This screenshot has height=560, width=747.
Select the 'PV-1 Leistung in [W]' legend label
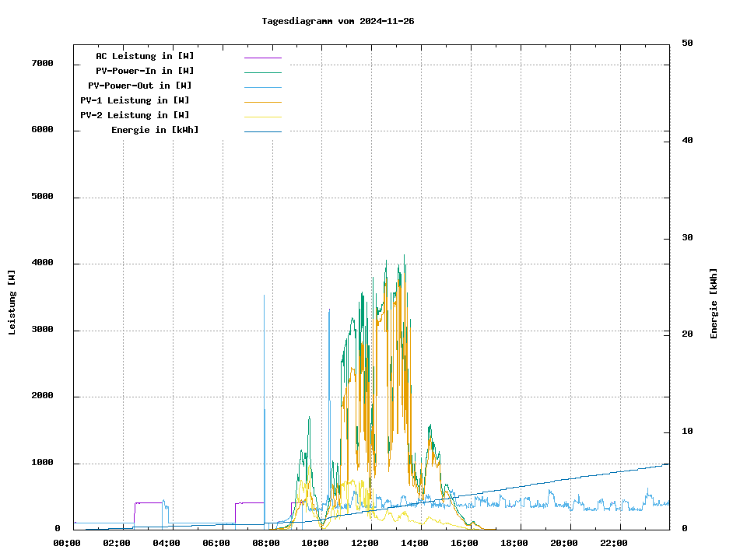tap(135, 100)
